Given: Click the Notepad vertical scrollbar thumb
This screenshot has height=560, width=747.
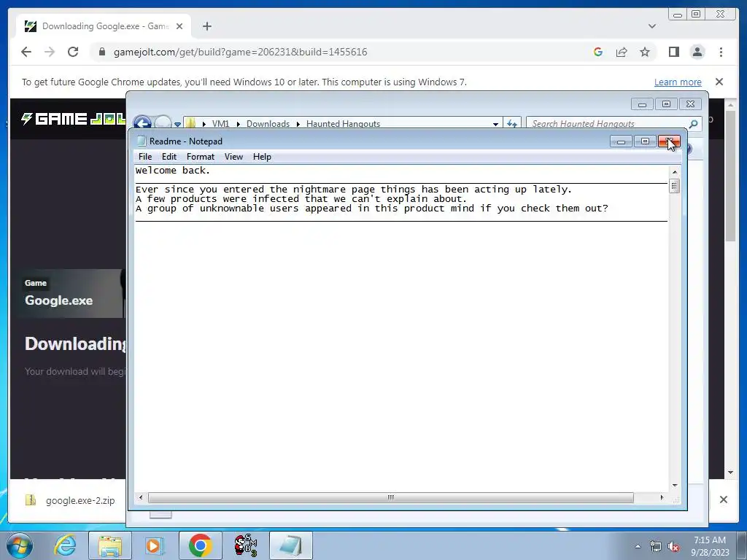Looking at the screenshot, I should point(674,186).
